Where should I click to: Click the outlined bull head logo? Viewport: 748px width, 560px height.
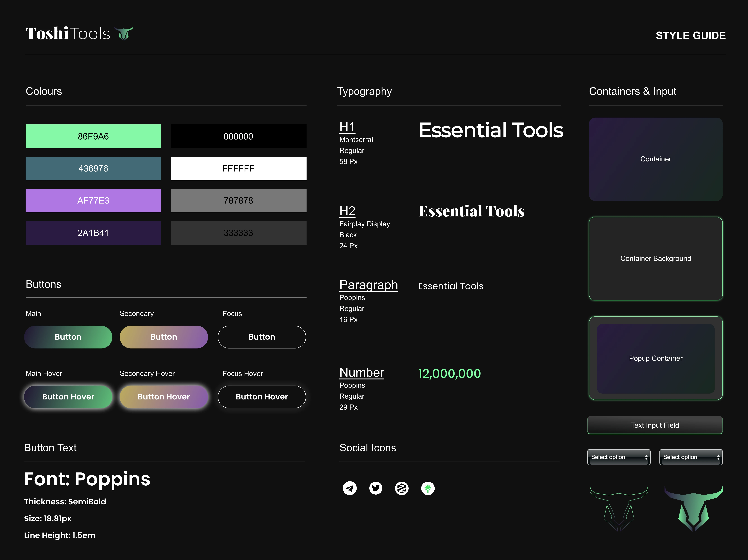619,509
